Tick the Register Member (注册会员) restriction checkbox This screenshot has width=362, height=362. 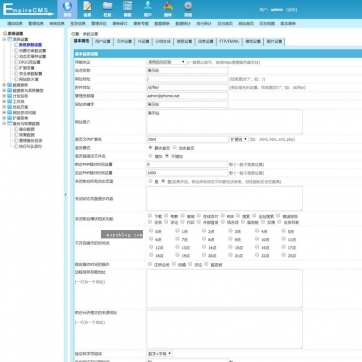point(150,264)
